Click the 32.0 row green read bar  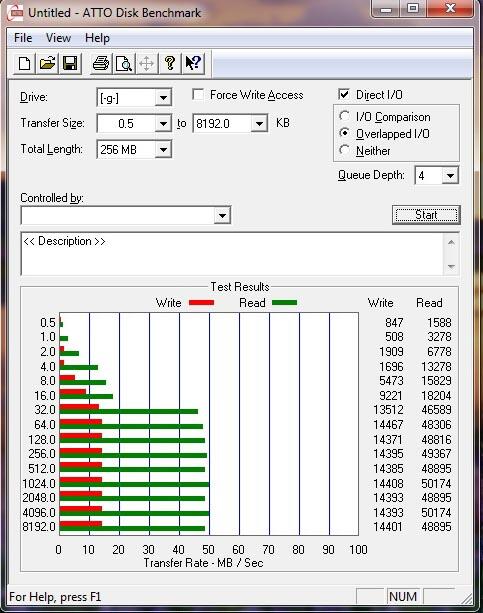pos(129,411)
